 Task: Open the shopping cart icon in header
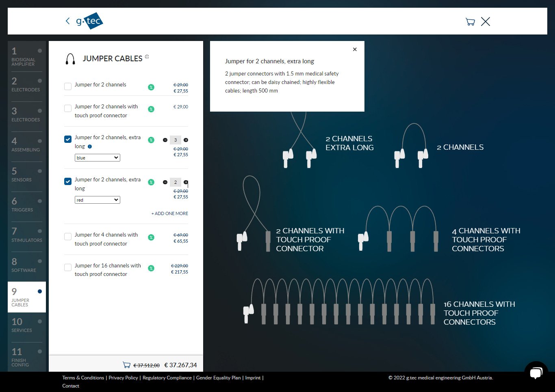(x=470, y=22)
